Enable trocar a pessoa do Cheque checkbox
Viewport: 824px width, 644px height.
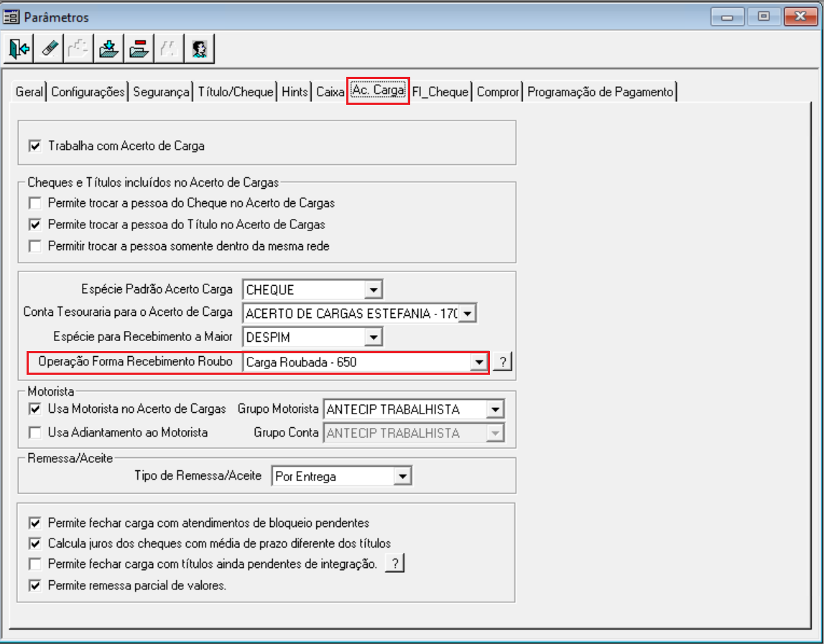[x=35, y=202]
